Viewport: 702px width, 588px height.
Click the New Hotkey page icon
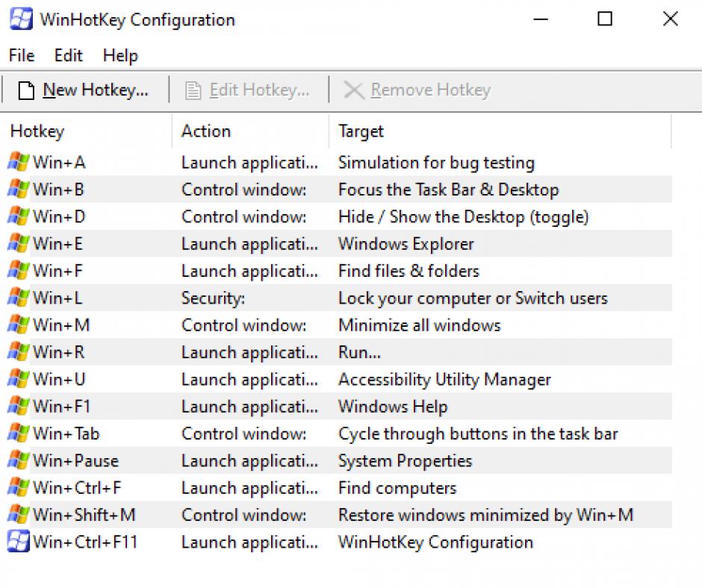(x=26, y=90)
